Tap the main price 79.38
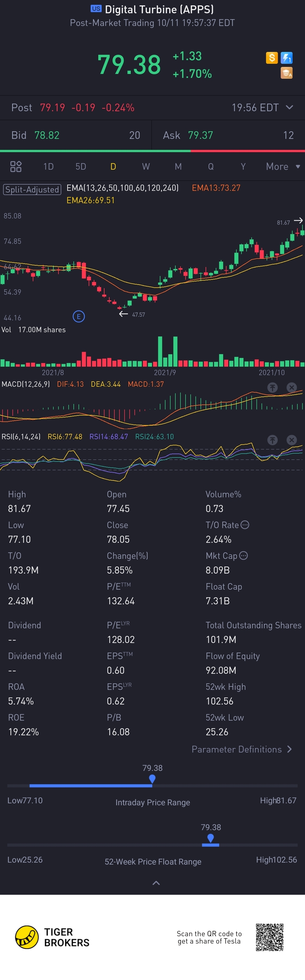This screenshot has width=305, height=980. 129,64
